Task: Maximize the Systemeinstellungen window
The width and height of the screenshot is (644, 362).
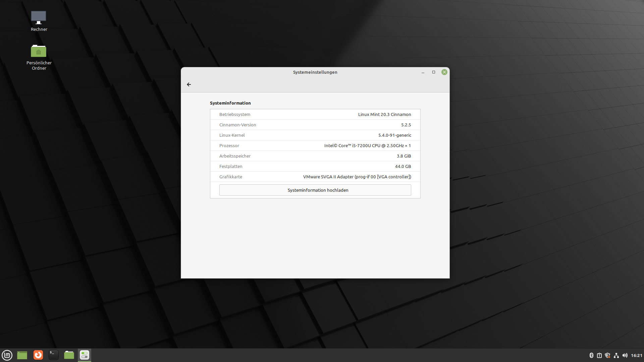Action: coord(433,72)
